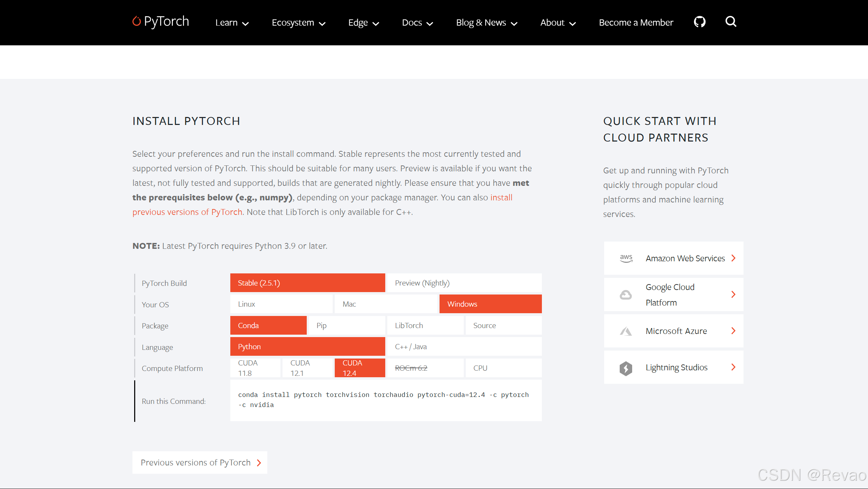The height and width of the screenshot is (489, 868).
Task: Click the Lightning Studios bolt icon
Action: pos(626,368)
